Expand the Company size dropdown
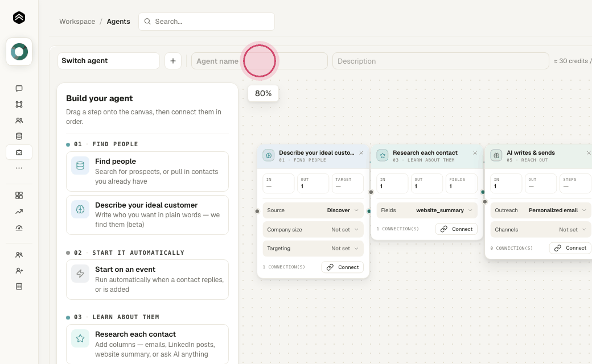592x364 pixels. 313,229
